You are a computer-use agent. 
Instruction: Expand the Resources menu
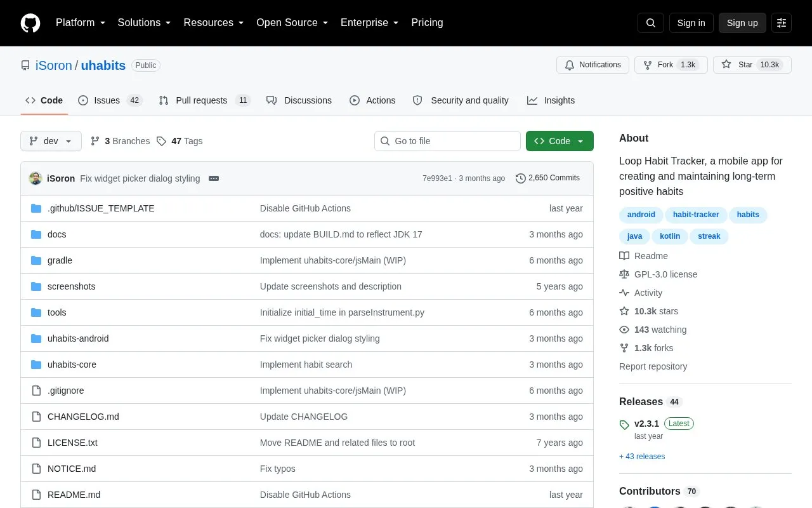coord(214,23)
